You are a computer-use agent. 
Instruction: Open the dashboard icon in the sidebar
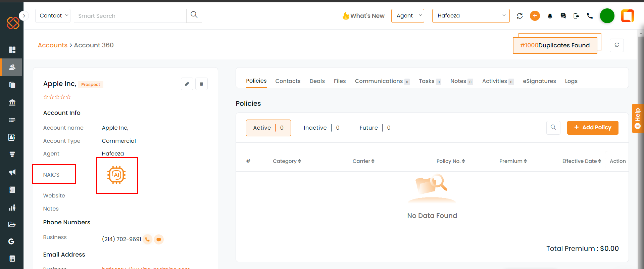[x=12, y=50]
